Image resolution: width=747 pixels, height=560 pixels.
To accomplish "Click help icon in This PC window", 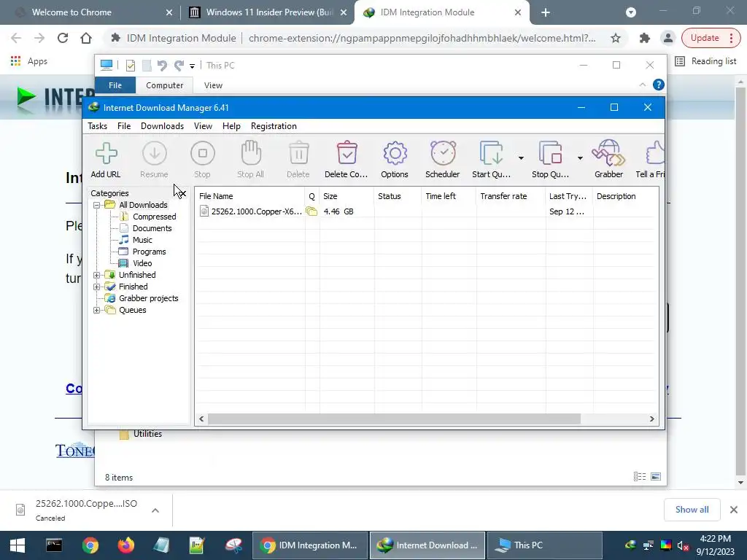I will [x=659, y=85].
